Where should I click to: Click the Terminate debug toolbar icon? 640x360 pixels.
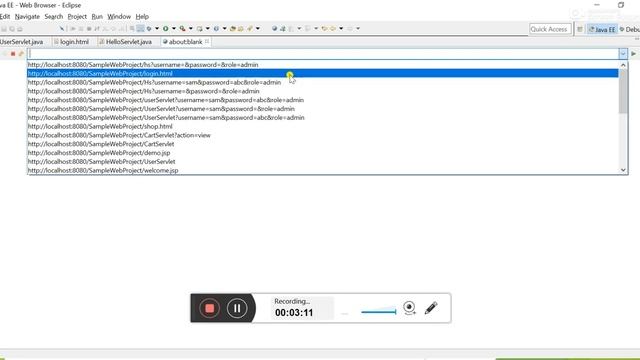point(89,29)
